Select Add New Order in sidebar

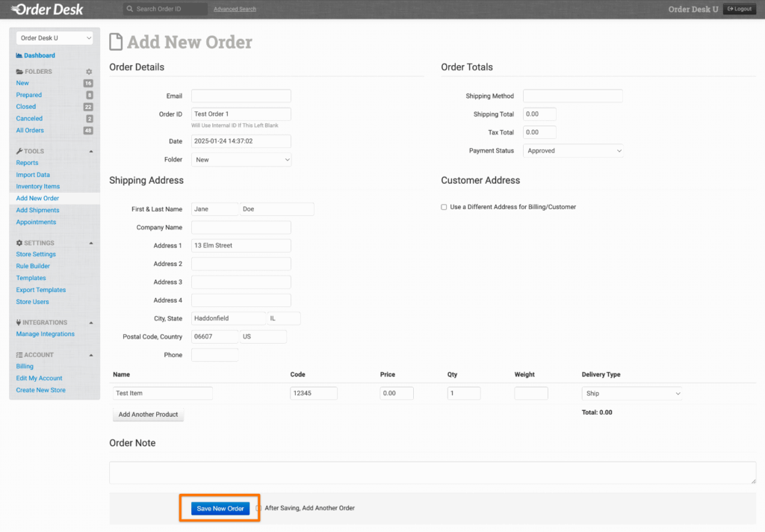pyautogui.click(x=37, y=198)
